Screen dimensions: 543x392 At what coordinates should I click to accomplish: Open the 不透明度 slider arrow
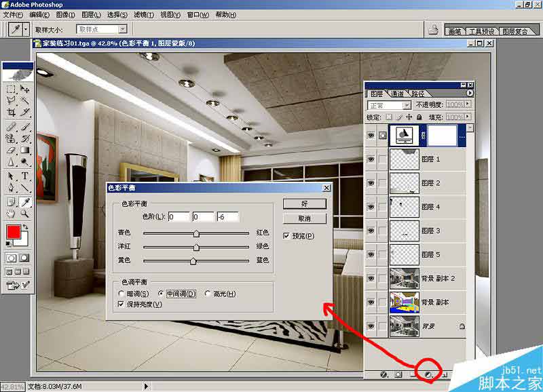[x=468, y=104]
